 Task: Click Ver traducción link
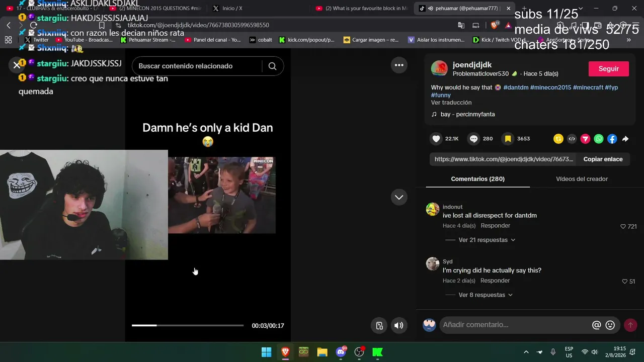click(451, 103)
